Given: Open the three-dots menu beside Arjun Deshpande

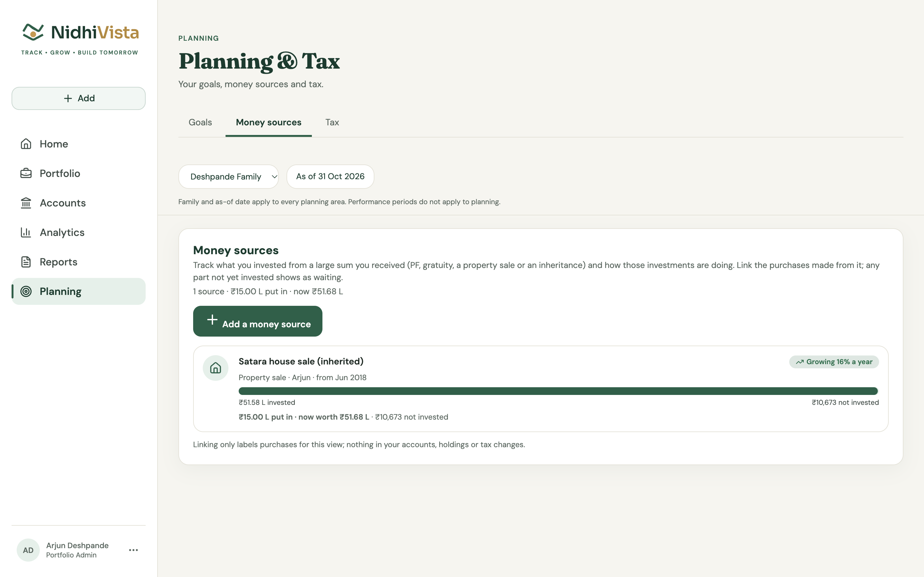Looking at the screenshot, I should coord(133,550).
